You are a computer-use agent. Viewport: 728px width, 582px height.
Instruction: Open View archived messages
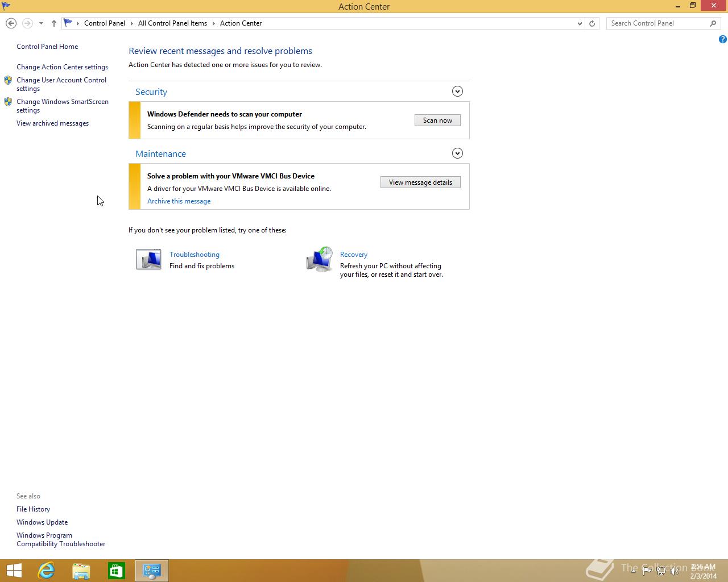[x=52, y=123]
